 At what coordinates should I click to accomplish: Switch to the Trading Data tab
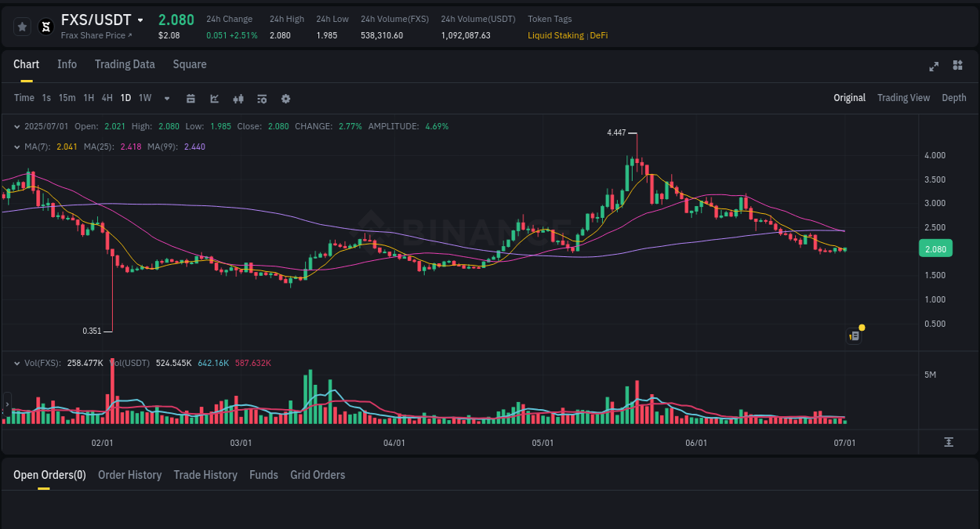[125, 64]
